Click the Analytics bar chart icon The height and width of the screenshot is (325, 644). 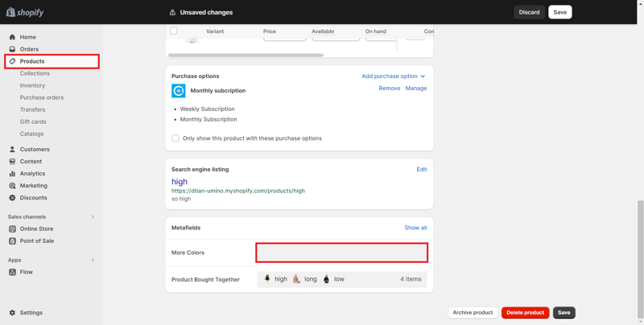click(x=12, y=174)
